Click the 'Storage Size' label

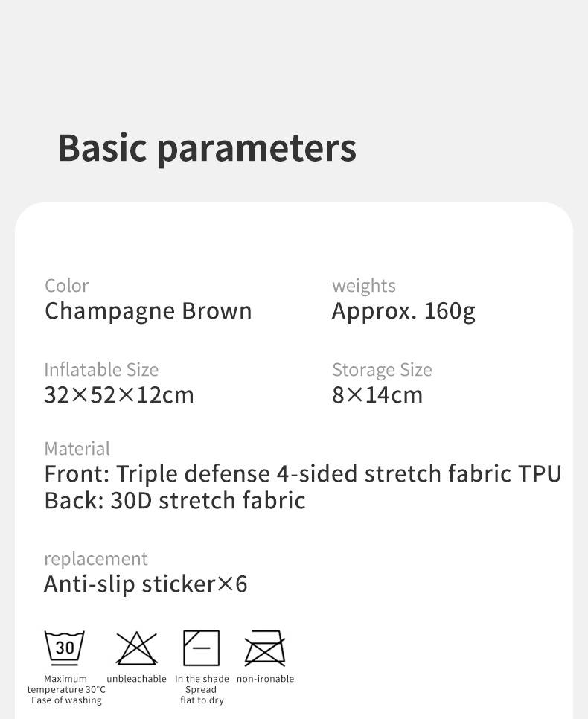tap(382, 370)
